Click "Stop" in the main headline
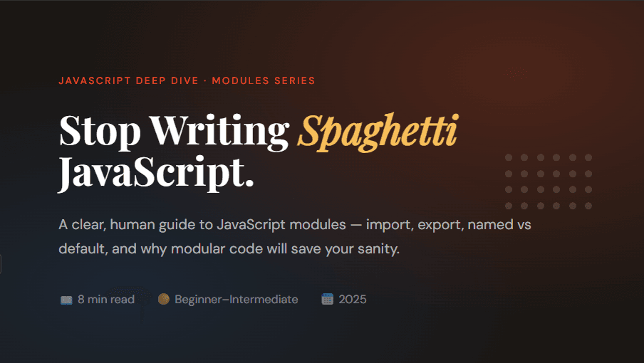644x363 pixels. [98, 130]
